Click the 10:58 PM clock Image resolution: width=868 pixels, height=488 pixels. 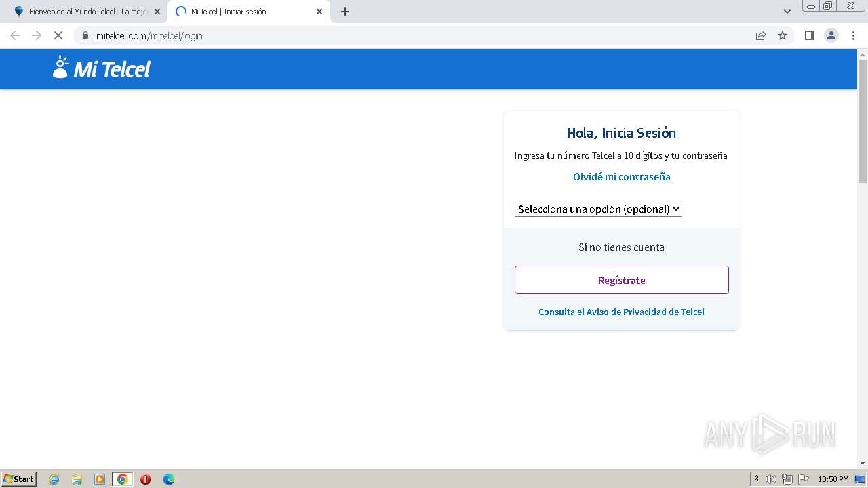[833, 479]
